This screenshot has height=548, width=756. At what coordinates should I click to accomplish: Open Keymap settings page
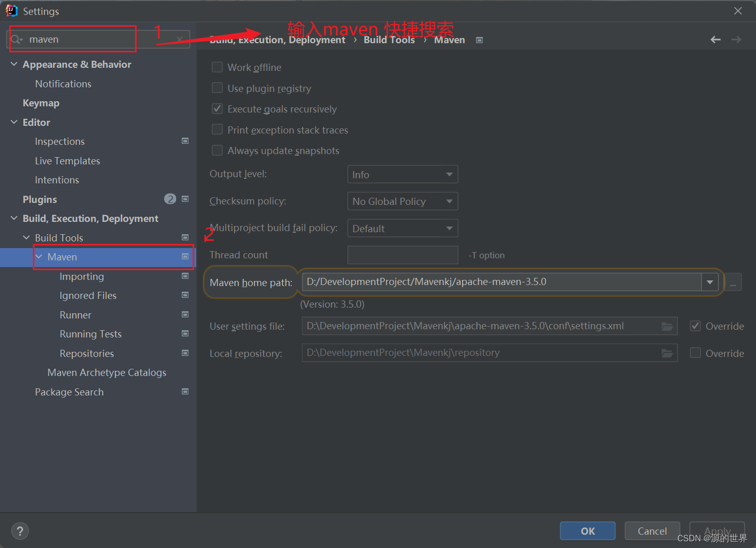(41, 103)
